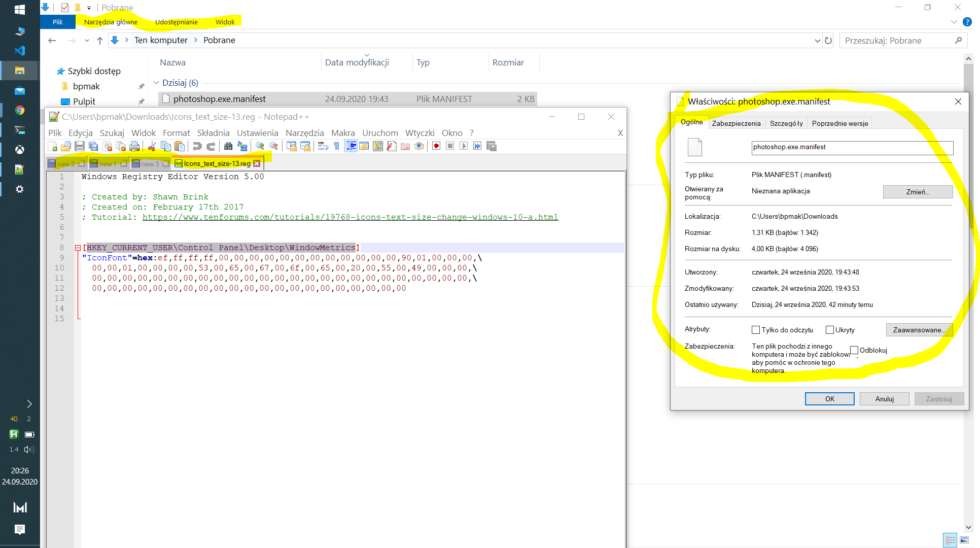This screenshot has height=548, width=980.
Task: Open the Wtyczki menu in Notepad++
Action: pos(419,133)
